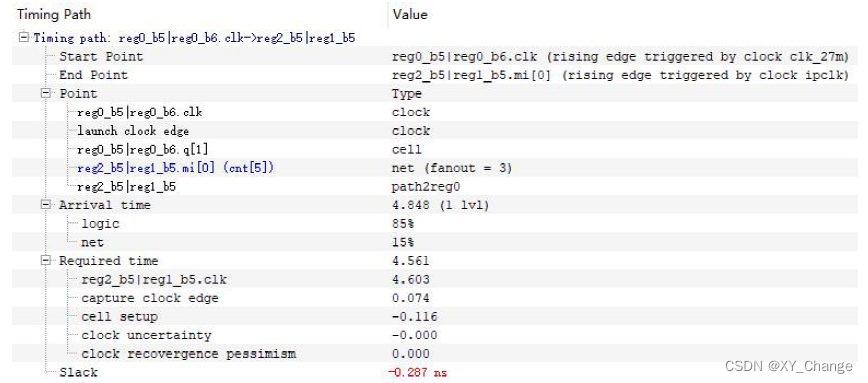The height and width of the screenshot is (383, 868).
Task: Select the net 15% row
Action: (435, 242)
